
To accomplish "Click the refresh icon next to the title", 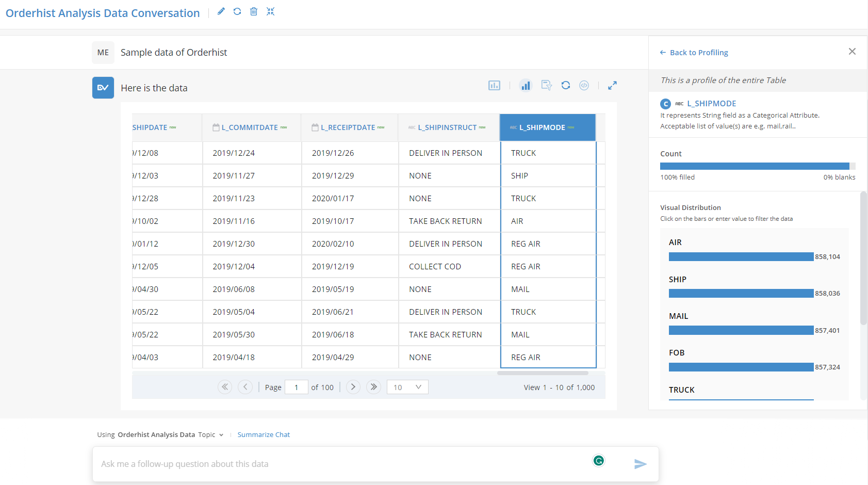I will (237, 11).
